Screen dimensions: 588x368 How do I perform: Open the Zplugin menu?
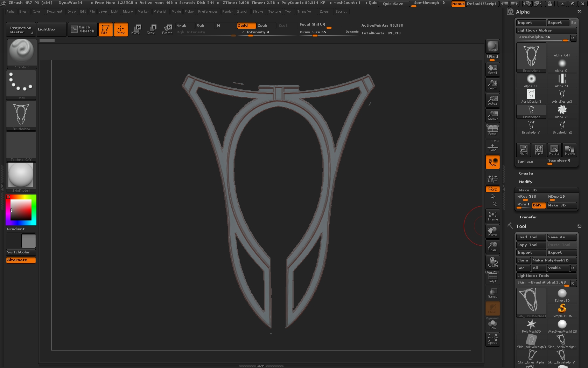[325, 12]
